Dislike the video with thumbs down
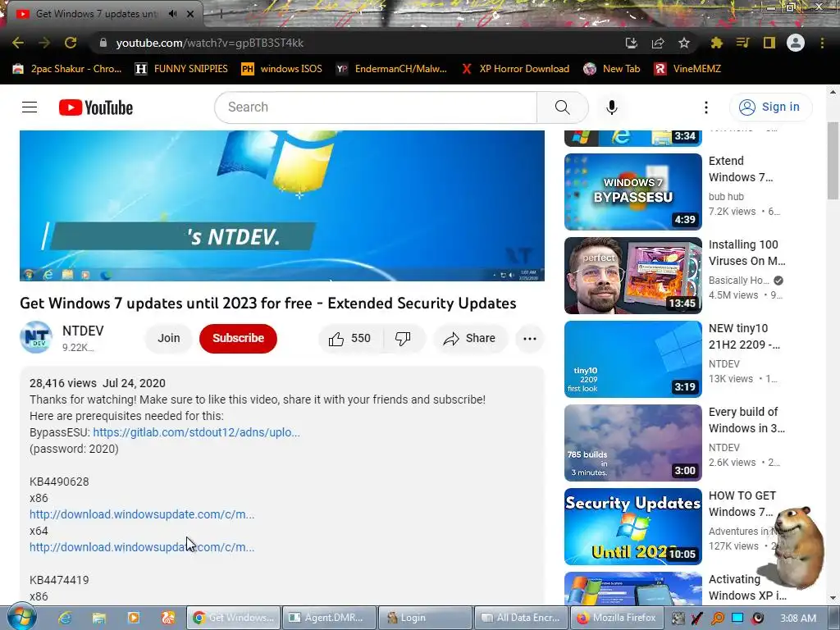The image size is (840, 630). pyautogui.click(x=403, y=338)
